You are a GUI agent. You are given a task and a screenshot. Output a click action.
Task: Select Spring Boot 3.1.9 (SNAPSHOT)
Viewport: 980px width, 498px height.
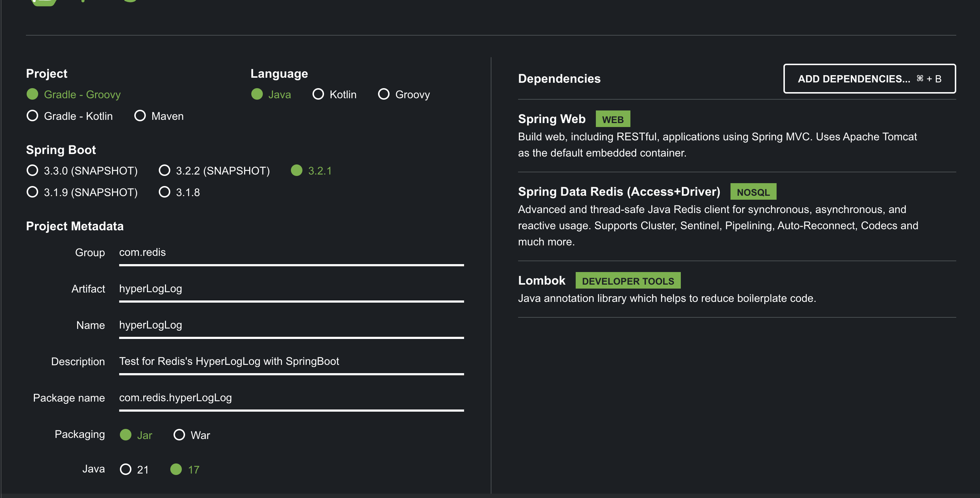coord(82,193)
